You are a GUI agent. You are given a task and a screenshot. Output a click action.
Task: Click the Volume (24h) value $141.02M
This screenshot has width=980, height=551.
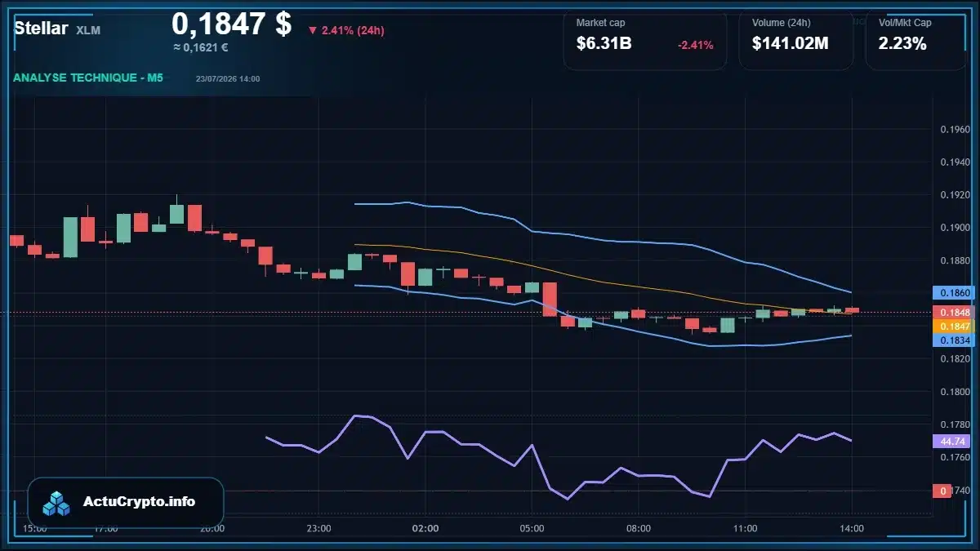790,44
